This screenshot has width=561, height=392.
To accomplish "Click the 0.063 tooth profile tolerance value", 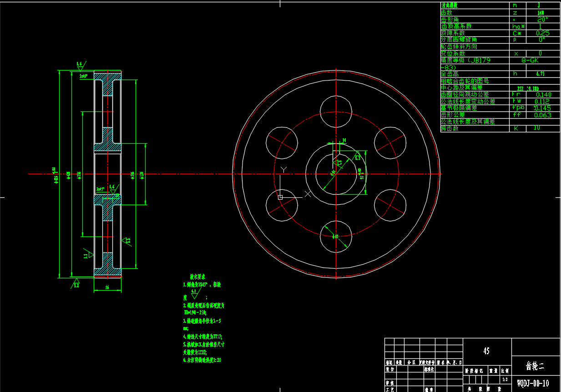I will point(542,115).
